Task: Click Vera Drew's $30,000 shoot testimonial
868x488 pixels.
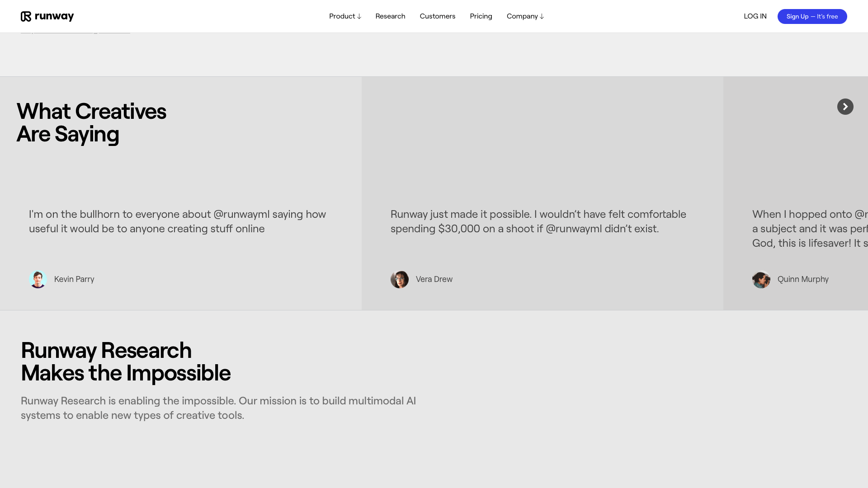Action: (x=538, y=221)
